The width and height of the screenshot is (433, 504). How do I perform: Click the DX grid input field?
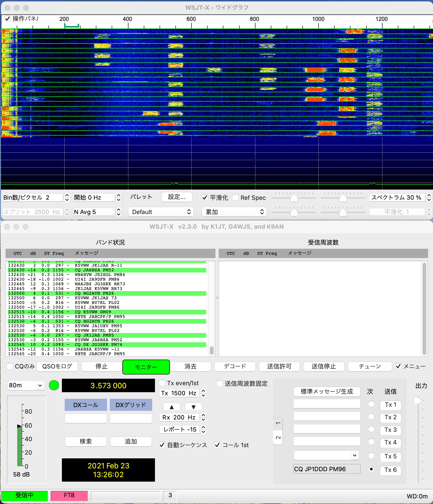tap(131, 418)
